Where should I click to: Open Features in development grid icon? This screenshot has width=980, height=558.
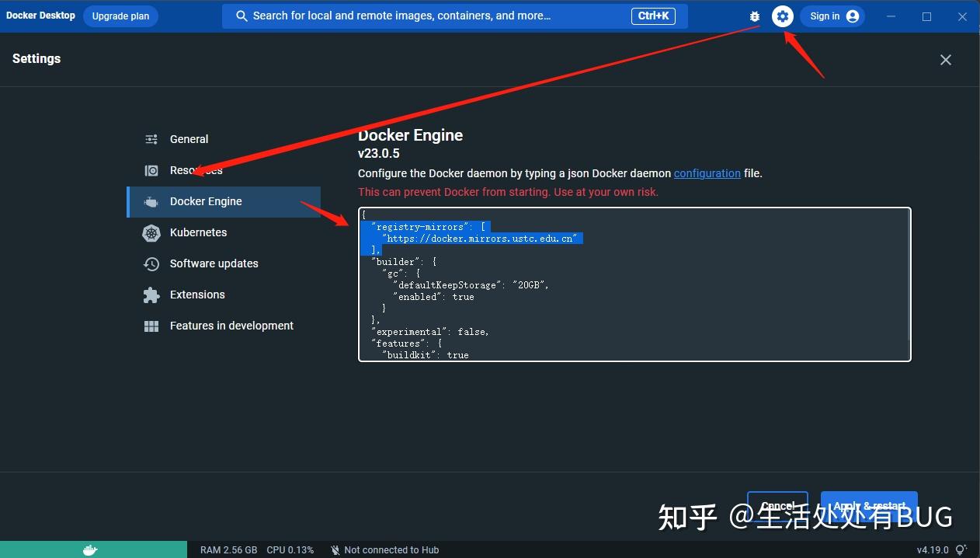point(151,326)
